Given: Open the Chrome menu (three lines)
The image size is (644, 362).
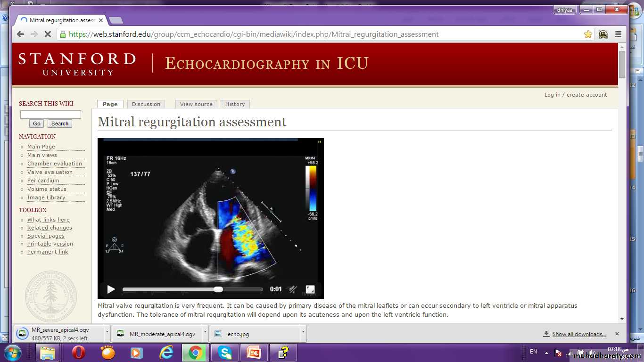Looking at the screenshot, I should [618, 34].
